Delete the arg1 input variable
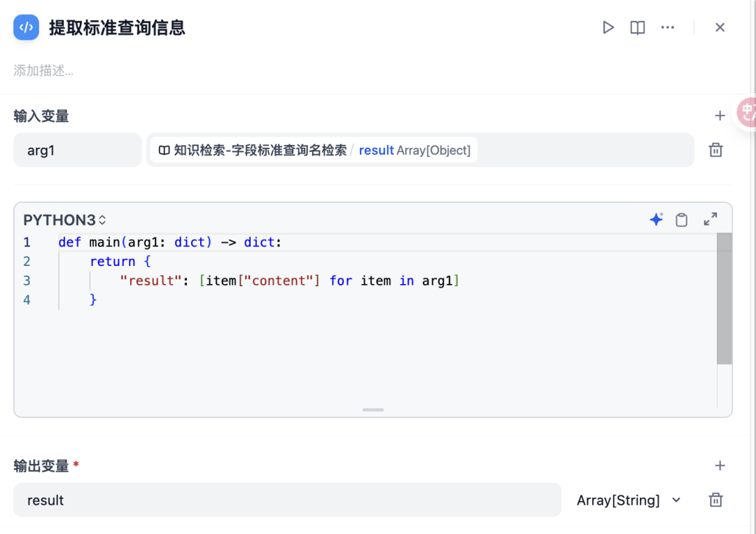The image size is (756, 534). coord(715,150)
